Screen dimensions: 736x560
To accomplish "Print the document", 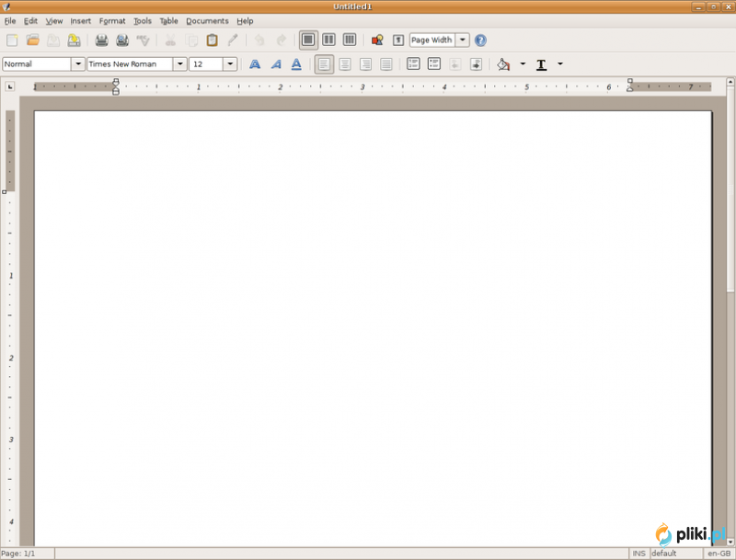I will coord(101,40).
